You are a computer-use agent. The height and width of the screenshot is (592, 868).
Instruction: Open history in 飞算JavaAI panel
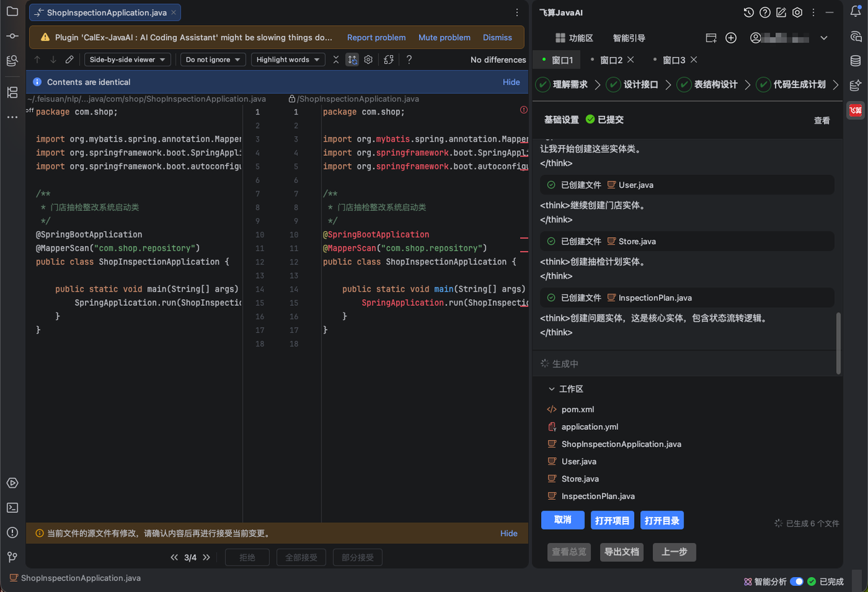749,12
